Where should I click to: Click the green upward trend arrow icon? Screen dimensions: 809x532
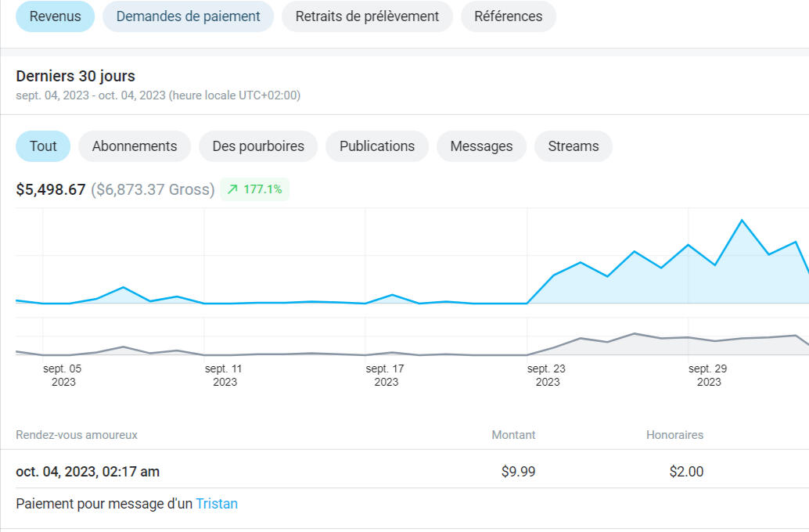tap(232, 189)
